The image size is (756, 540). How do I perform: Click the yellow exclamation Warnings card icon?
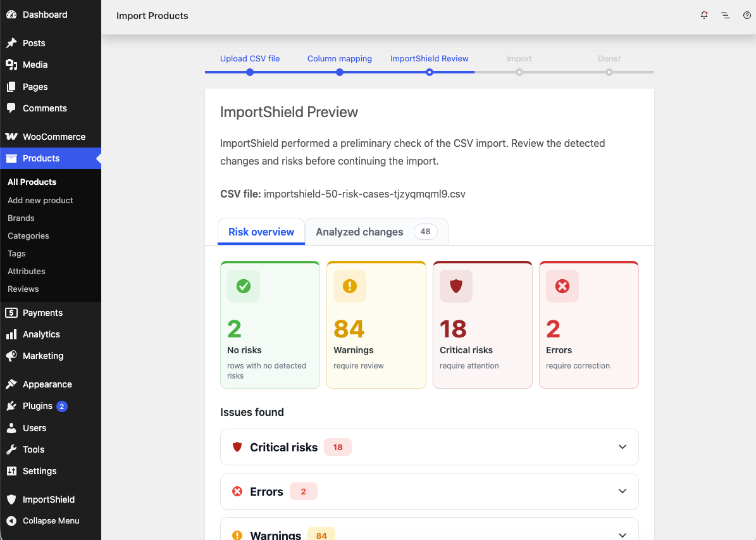[x=350, y=286]
